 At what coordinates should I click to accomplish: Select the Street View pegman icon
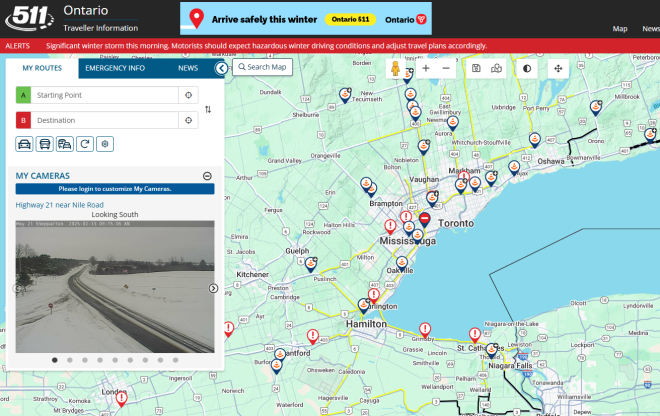(395, 68)
